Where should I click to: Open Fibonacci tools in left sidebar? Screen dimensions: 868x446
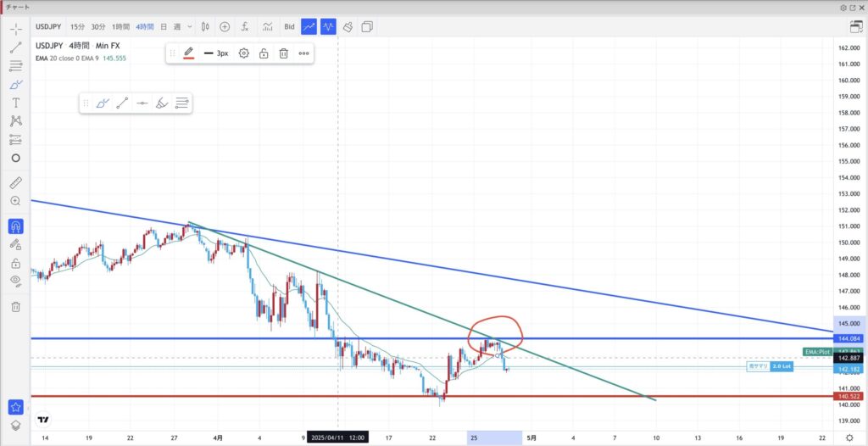pyautogui.click(x=15, y=66)
